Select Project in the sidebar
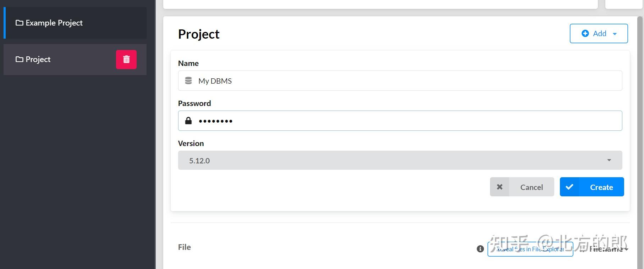The width and height of the screenshot is (644, 269). (38, 59)
